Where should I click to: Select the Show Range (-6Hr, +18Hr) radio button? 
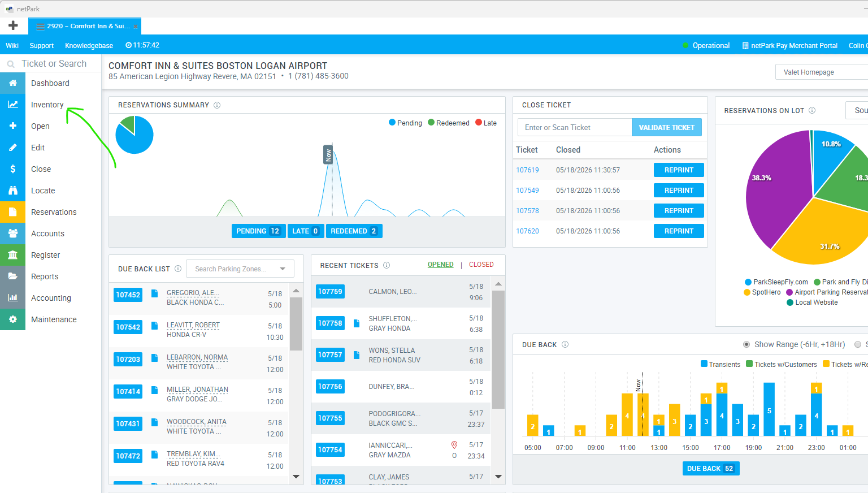pyautogui.click(x=747, y=344)
